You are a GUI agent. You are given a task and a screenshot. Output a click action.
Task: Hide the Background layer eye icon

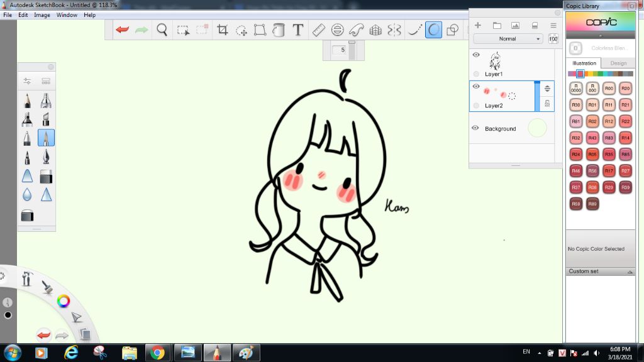point(475,128)
